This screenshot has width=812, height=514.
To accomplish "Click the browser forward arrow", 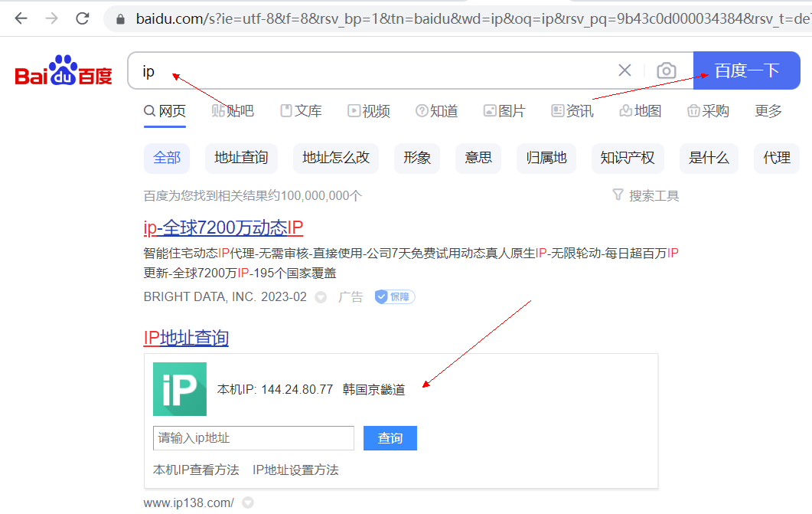I will [x=51, y=18].
